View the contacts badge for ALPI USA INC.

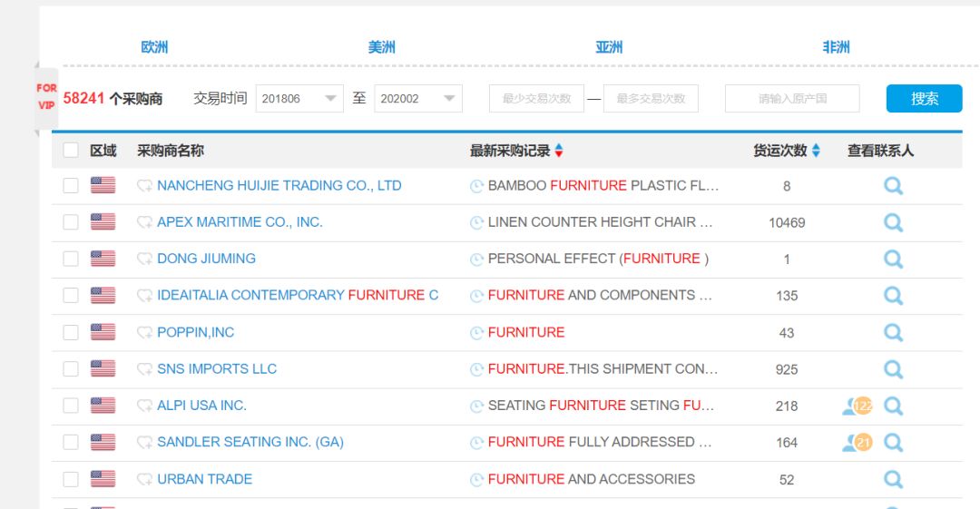857,406
